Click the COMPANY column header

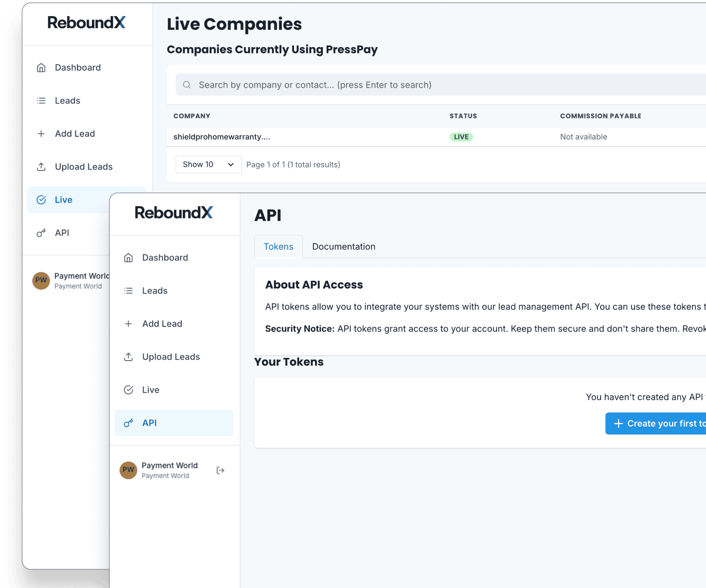coord(192,116)
